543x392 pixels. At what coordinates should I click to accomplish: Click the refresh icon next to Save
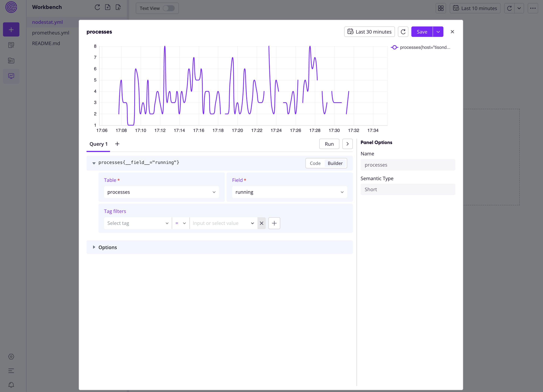point(403,32)
